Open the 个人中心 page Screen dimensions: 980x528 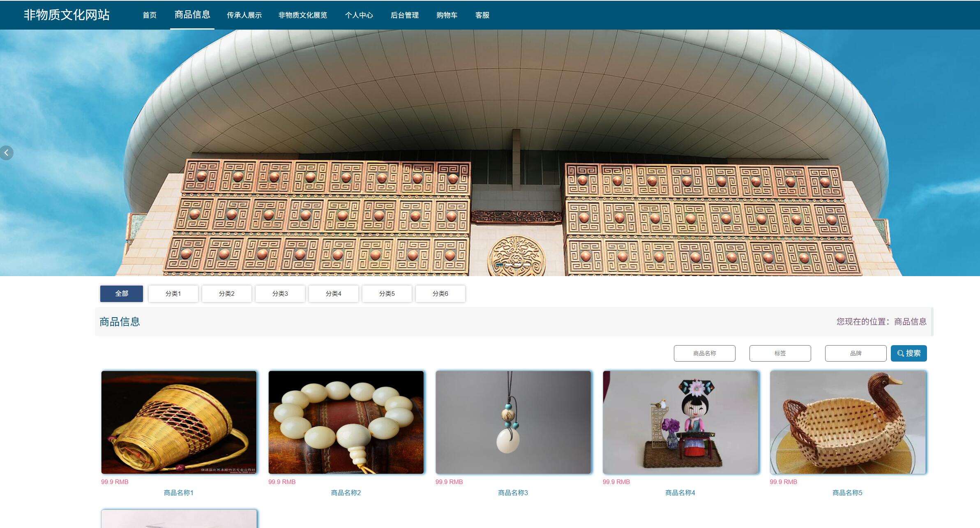(359, 15)
